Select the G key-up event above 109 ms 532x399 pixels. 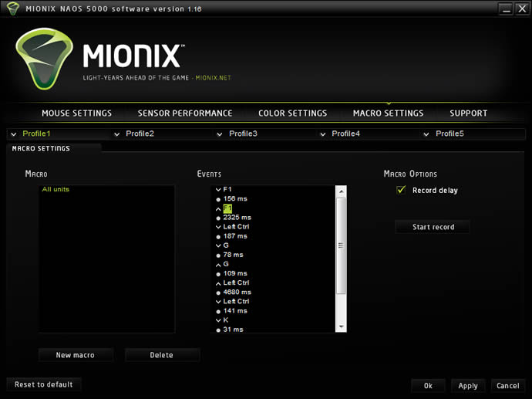226,264
